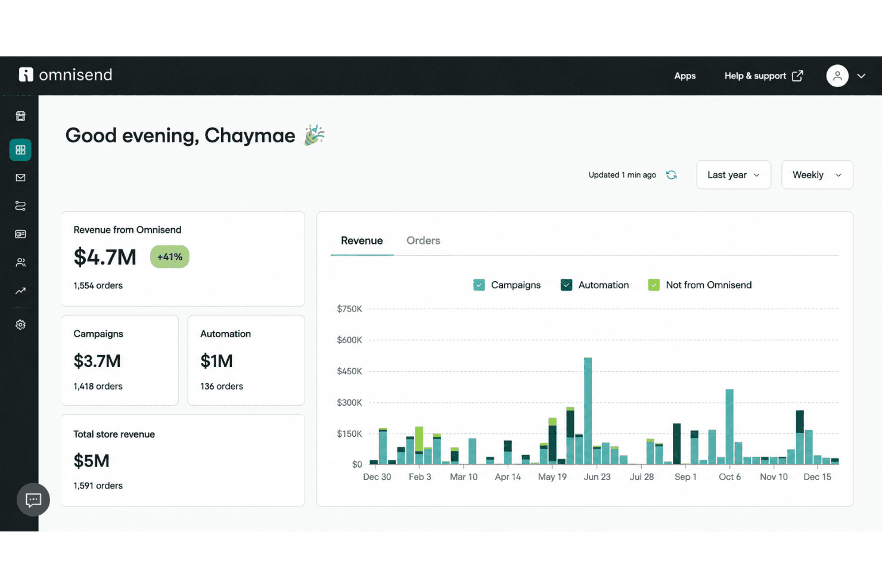Refresh dashboard data with the sync icon
The width and height of the screenshot is (882, 588).
click(672, 175)
